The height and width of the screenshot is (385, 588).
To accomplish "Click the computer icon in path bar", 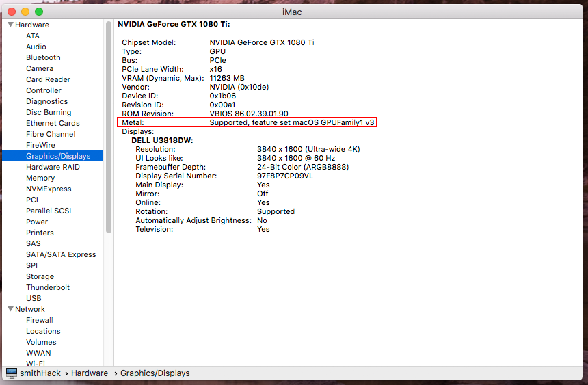I will click(x=12, y=373).
